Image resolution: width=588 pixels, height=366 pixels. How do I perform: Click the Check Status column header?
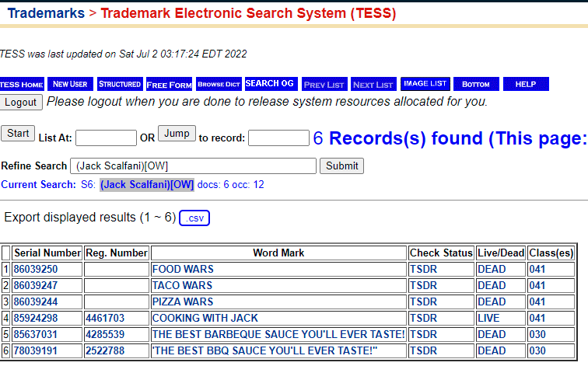[x=441, y=253]
